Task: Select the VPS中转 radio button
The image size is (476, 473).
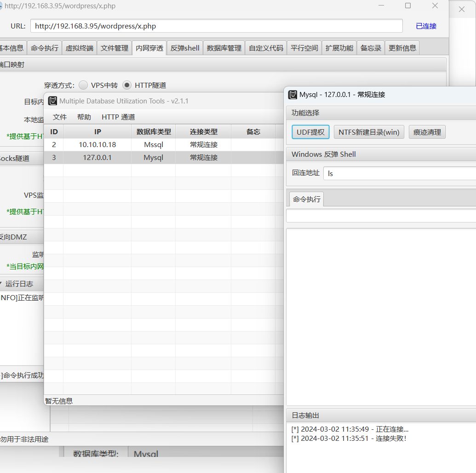Action: [x=83, y=85]
